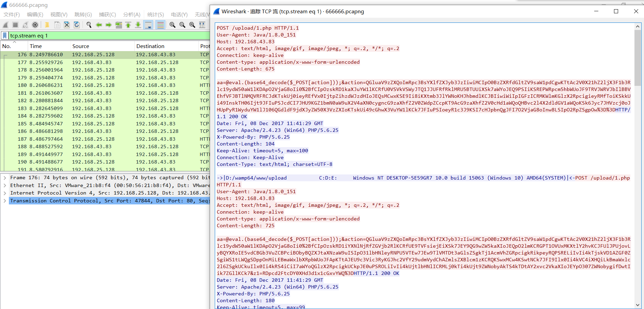Open Find Packet magnifier
The height and width of the screenshot is (309, 644).
pos(89,25)
